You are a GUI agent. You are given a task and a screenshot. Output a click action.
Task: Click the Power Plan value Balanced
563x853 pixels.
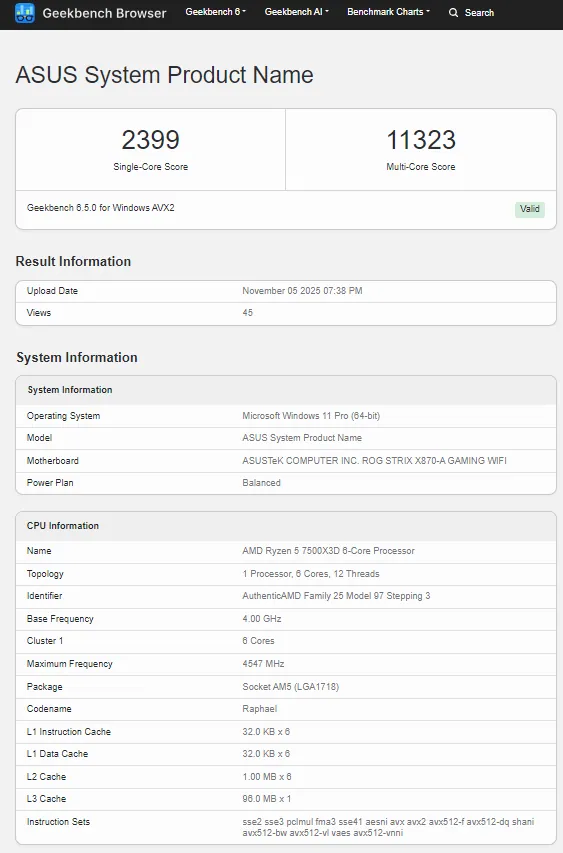coord(261,483)
